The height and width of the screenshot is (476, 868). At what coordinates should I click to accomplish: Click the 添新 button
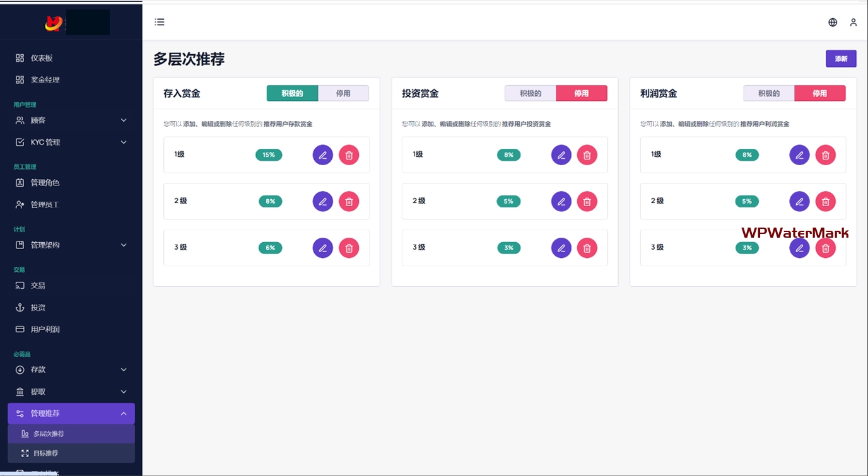(841, 59)
